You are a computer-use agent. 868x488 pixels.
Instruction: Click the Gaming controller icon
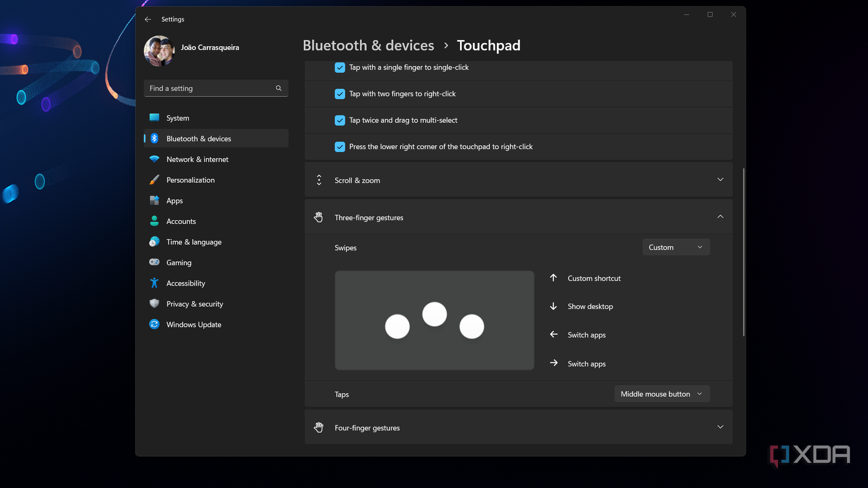155,262
